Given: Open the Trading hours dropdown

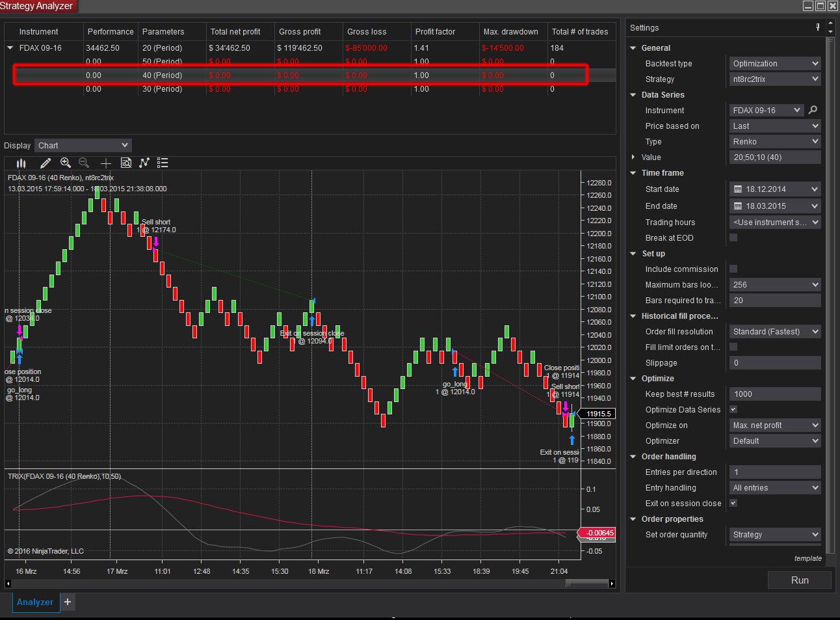Looking at the screenshot, I should (775, 222).
